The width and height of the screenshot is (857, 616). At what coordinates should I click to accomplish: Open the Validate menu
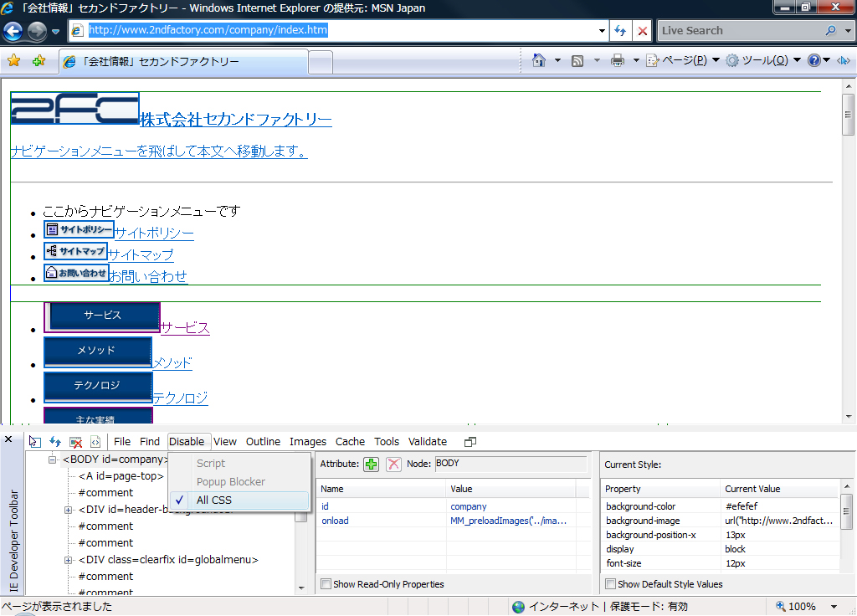(x=428, y=442)
